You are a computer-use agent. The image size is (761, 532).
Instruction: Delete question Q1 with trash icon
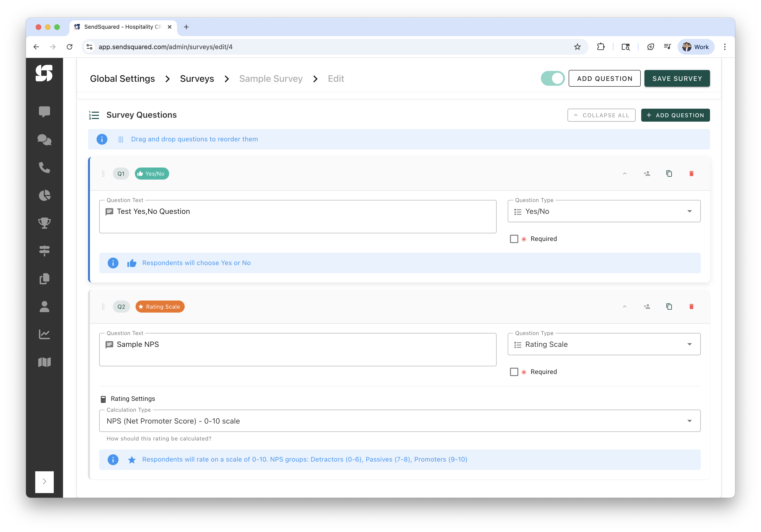tap(691, 174)
